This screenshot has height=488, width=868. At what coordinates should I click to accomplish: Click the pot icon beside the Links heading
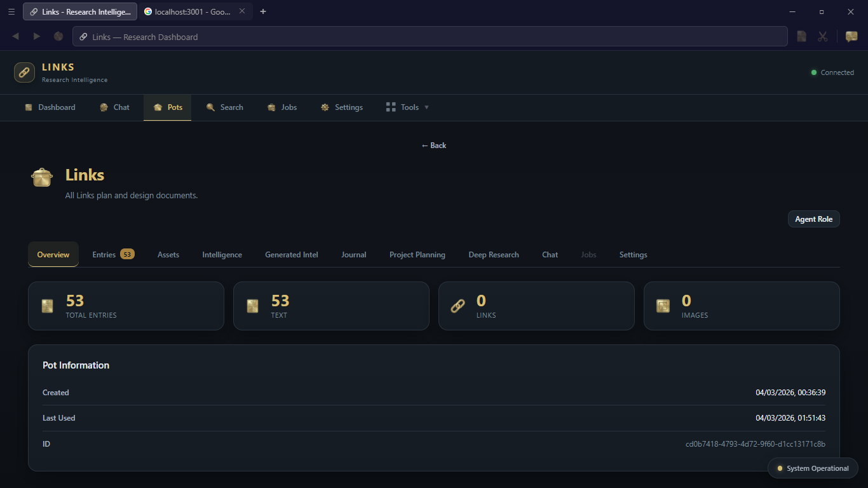pyautogui.click(x=41, y=177)
